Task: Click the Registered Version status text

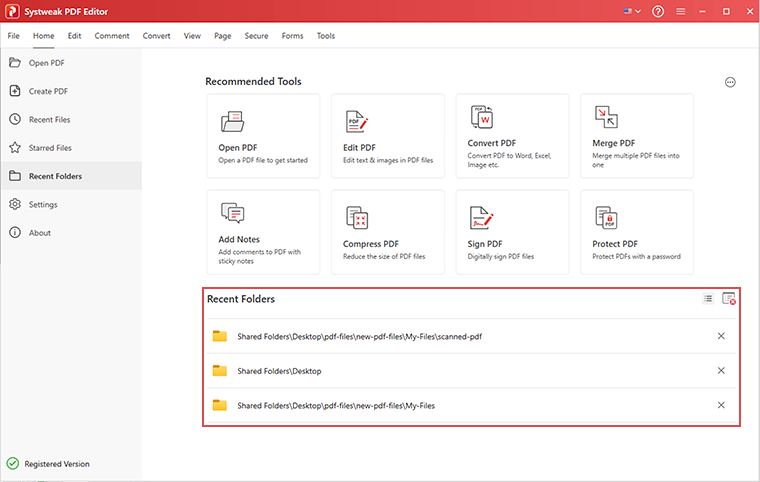Action: point(57,464)
